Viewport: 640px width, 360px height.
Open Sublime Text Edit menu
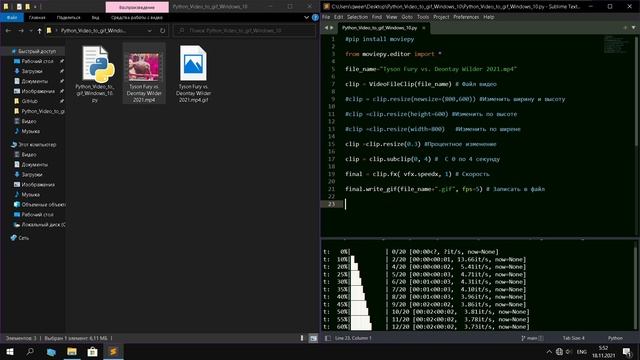tap(338, 17)
